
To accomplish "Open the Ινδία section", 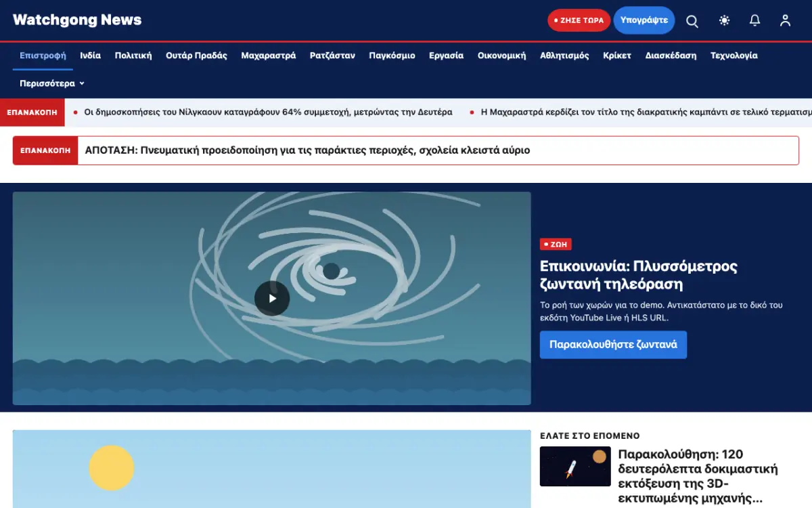I will (x=90, y=56).
